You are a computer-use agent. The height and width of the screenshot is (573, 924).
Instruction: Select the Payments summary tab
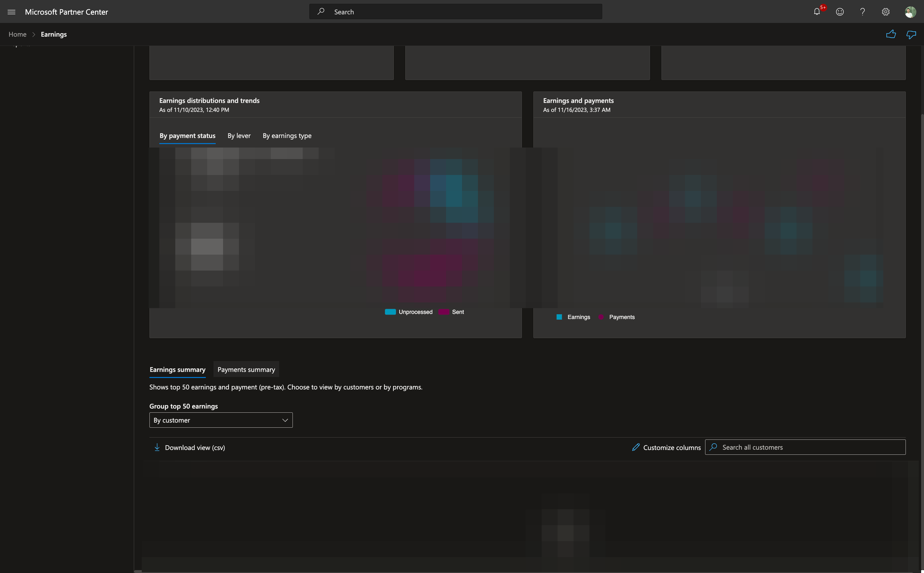coord(246,369)
